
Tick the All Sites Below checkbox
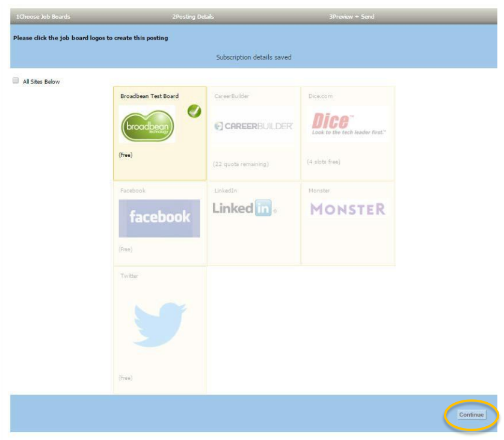[x=16, y=81]
